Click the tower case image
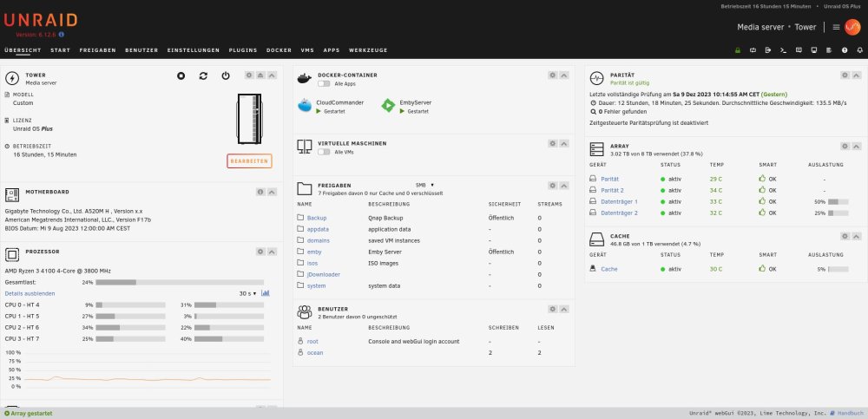The width and height of the screenshot is (868, 419). click(249, 119)
